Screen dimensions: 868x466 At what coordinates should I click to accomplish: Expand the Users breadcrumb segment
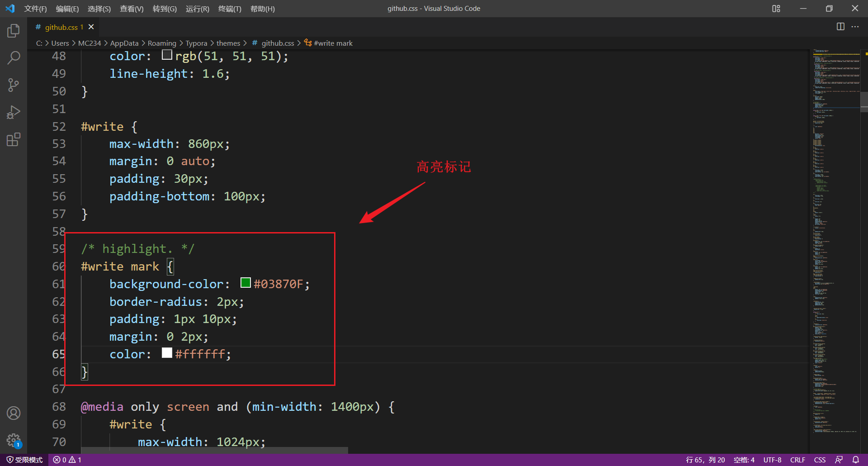tap(60, 43)
